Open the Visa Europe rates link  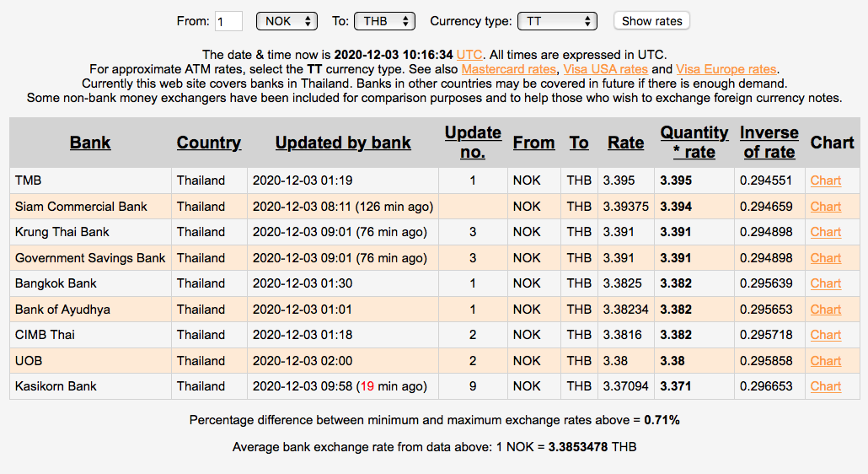click(726, 69)
